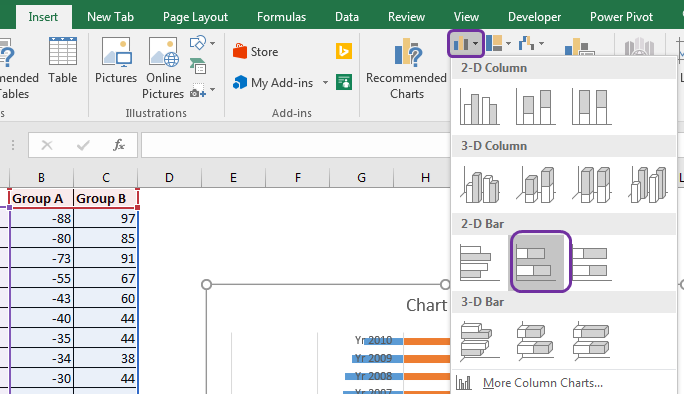This screenshot has height=394, width=684.
Task: Open the View tab
Action: coord(466,17)
